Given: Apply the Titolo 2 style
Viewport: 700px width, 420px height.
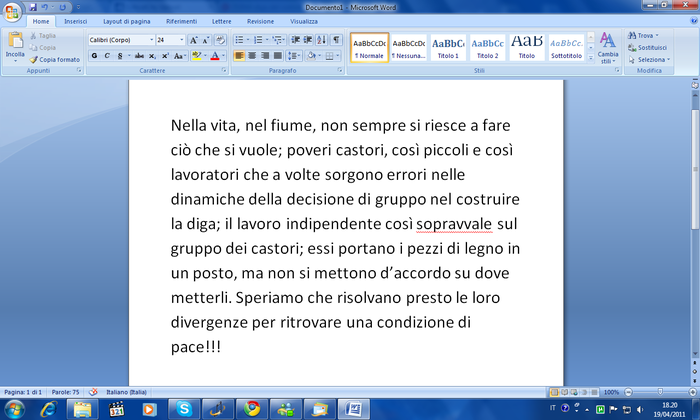Looking at the screenshot, I should [x=488, y=47].
